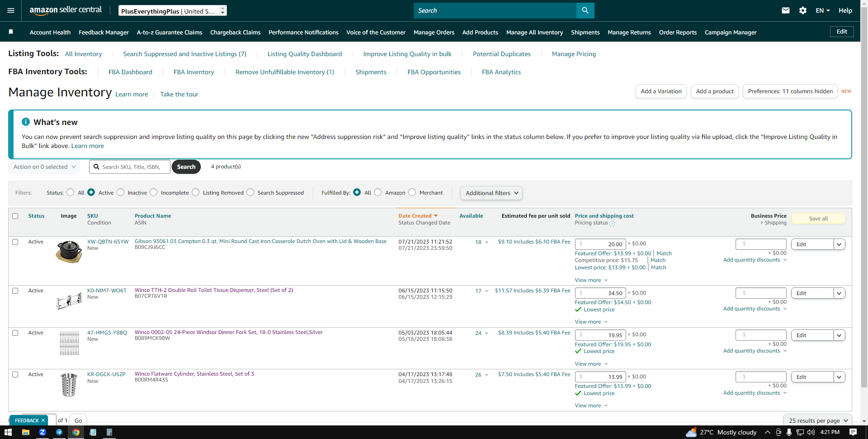Open the volume control in system tray

pyautogui.click(x=811, y=432)
